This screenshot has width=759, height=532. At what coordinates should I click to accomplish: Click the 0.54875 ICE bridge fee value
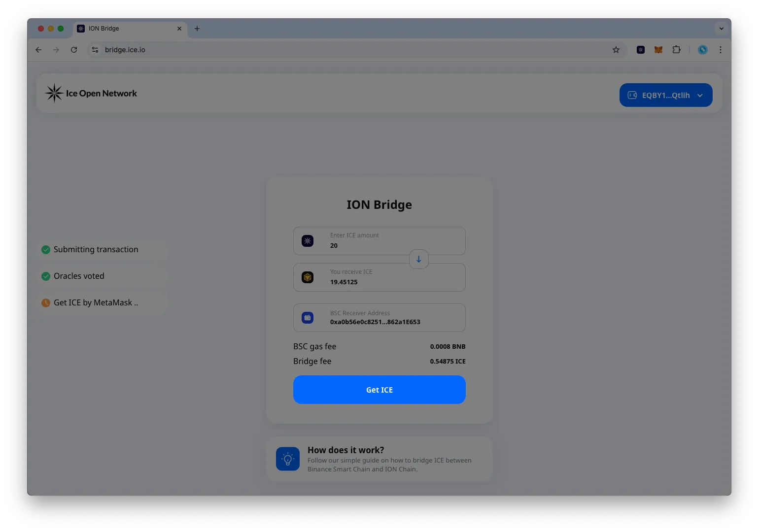click(448, 362)
